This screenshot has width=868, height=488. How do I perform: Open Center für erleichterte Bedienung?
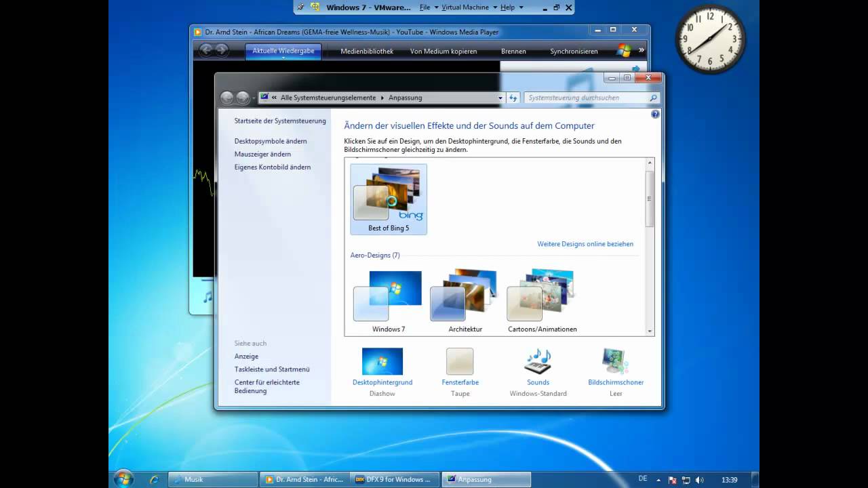(x=267, y=386)
